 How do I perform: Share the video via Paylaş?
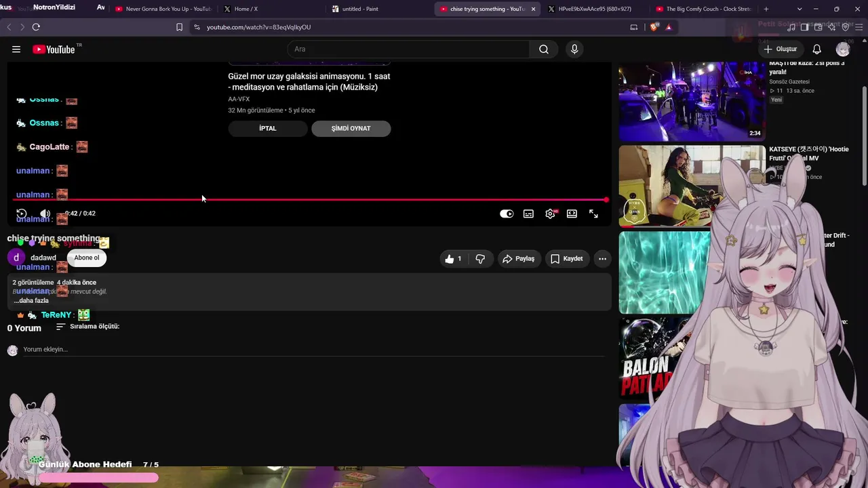(x=519, y=258)
